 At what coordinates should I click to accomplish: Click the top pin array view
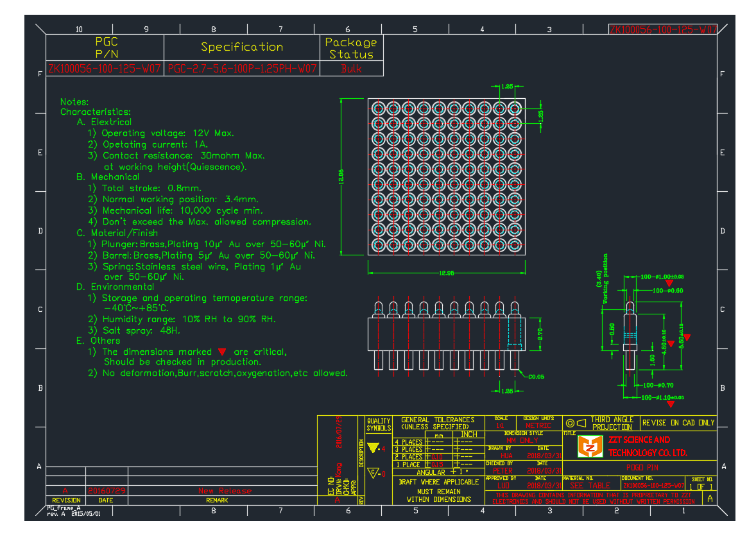[446, 176]
